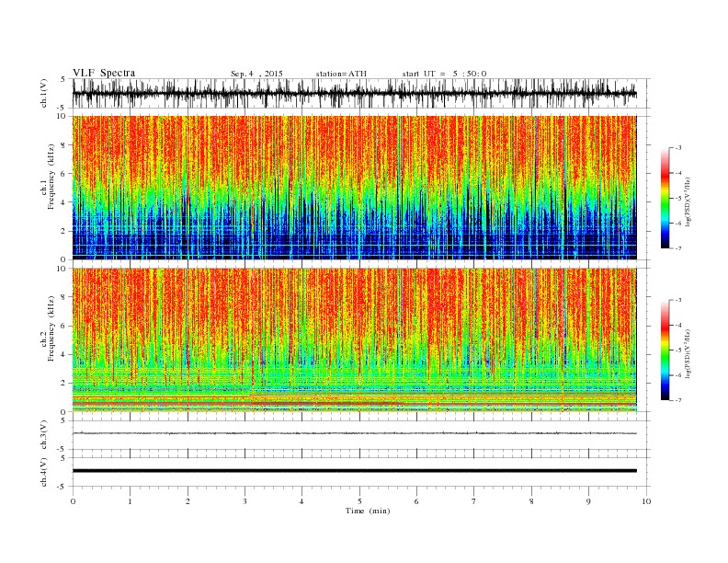
Task: Click the log(PSD) label beside the ch.2 colorbar
Action: click(688, 355)
